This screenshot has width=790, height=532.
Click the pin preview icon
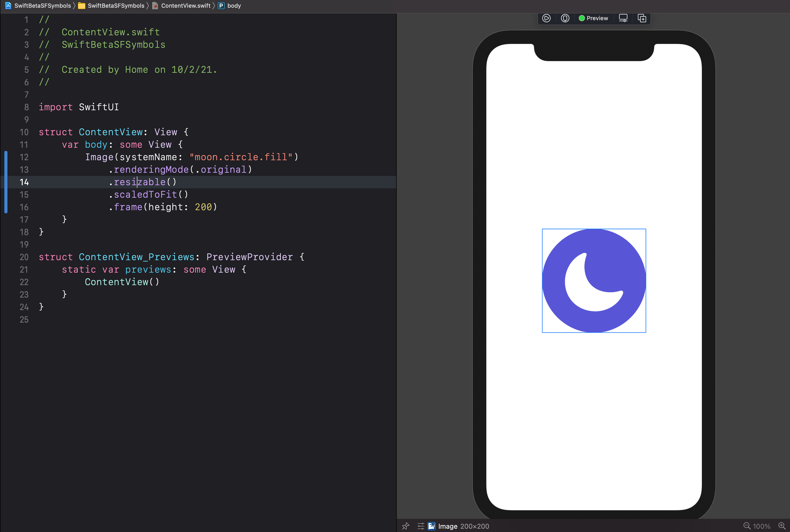coord(406,526)
